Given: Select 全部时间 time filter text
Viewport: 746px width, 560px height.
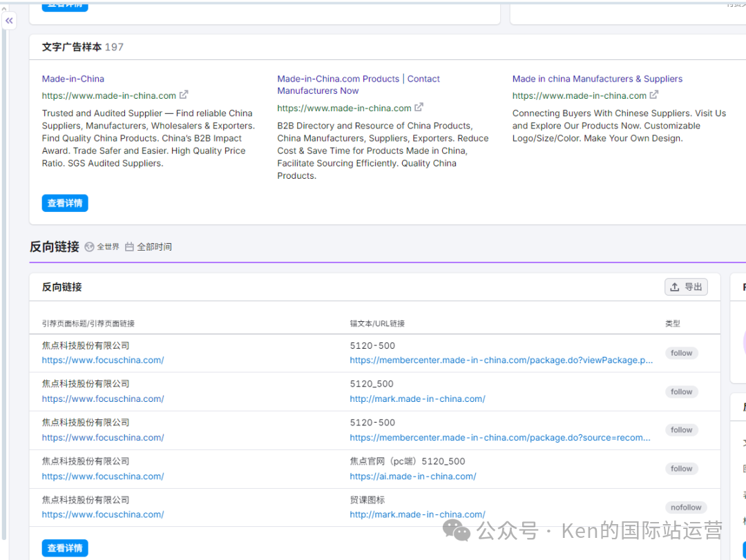Looking at the screenshot, I should 154,247.
